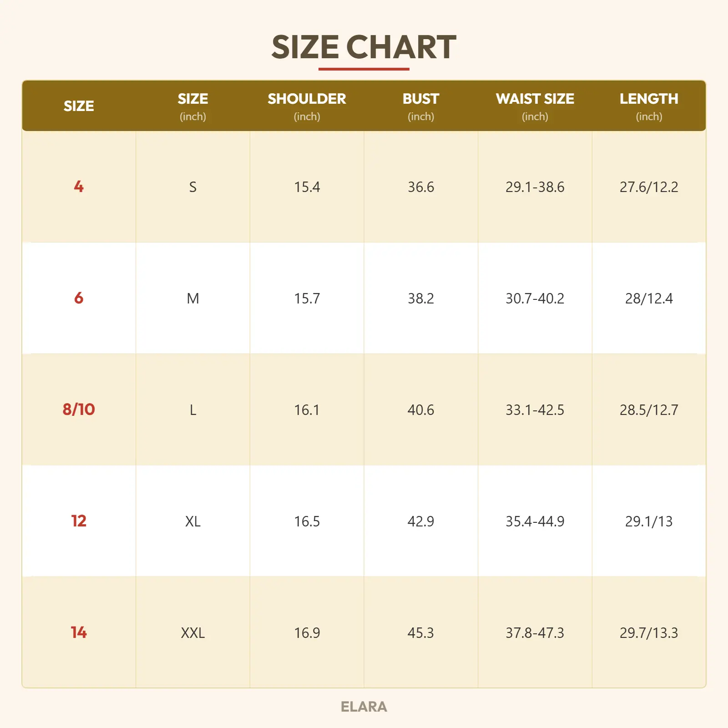Select the red size 14 cell
The height and width of the screenshot is (728, 728).
[79, 632]
